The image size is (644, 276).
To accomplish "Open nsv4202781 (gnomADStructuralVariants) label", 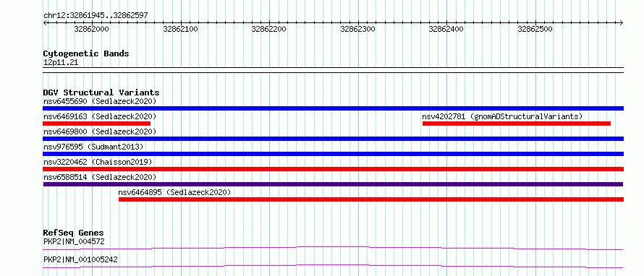I will (502, 116).
